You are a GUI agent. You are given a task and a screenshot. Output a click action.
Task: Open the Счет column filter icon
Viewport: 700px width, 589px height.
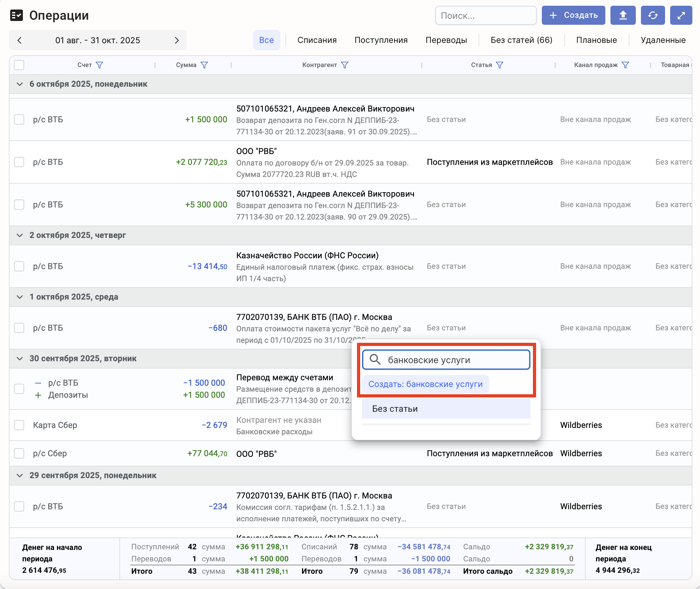click(99, 65)
